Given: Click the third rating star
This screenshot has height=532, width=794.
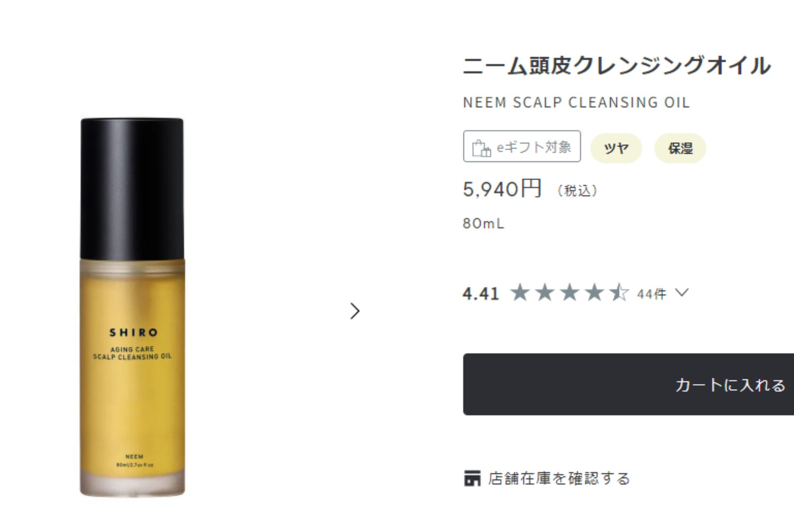Looking at the screenshot, I should (569, 293).
